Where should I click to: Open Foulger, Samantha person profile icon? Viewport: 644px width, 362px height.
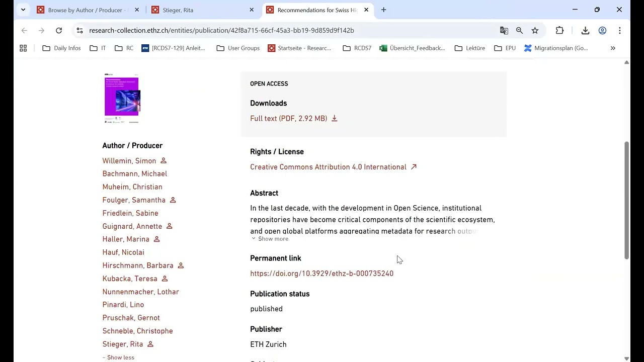point(173,200)
